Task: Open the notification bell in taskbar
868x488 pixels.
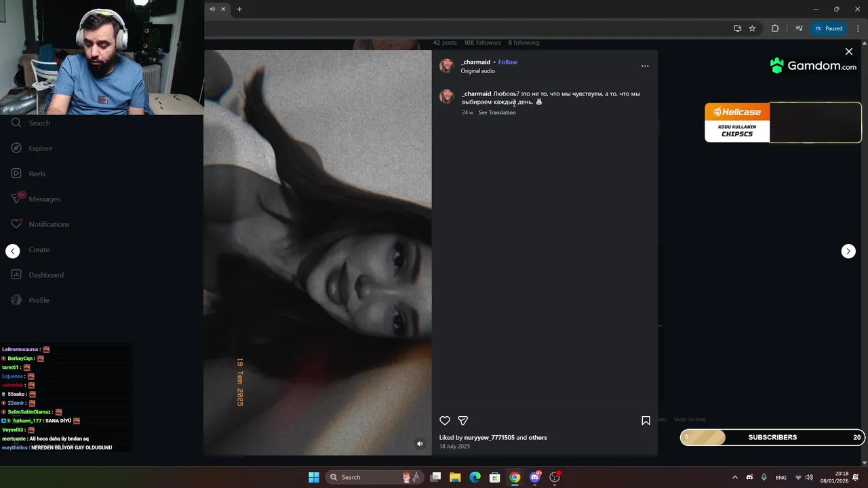Action: coord(856,477)
